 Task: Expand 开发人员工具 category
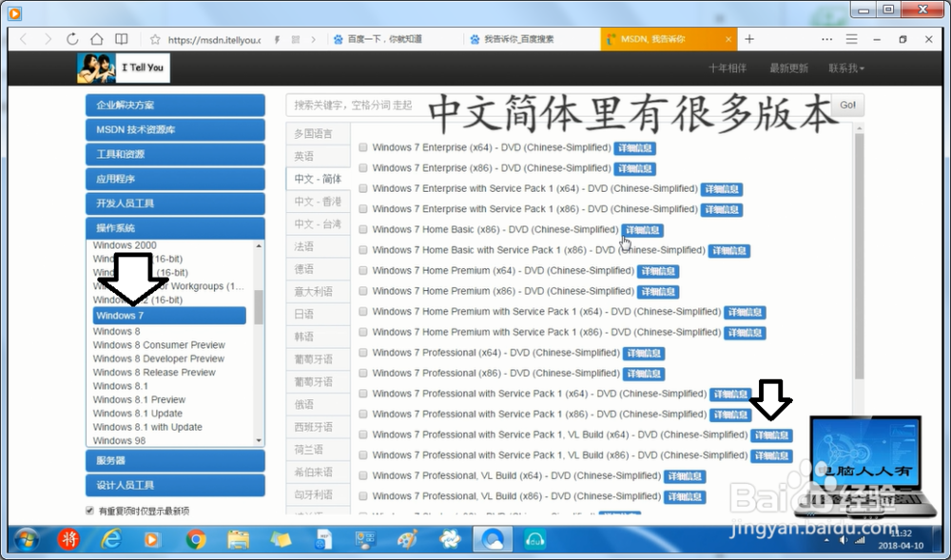click(175, 203)
